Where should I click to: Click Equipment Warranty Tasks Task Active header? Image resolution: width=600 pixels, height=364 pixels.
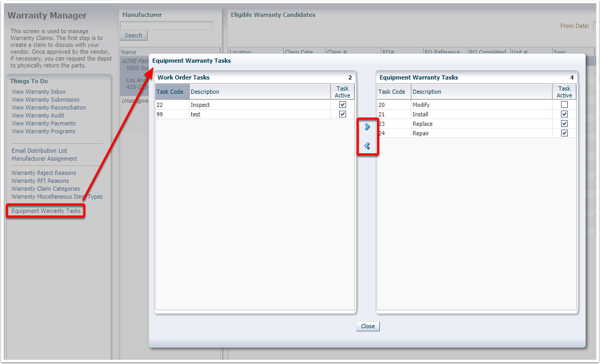point(564,92)
